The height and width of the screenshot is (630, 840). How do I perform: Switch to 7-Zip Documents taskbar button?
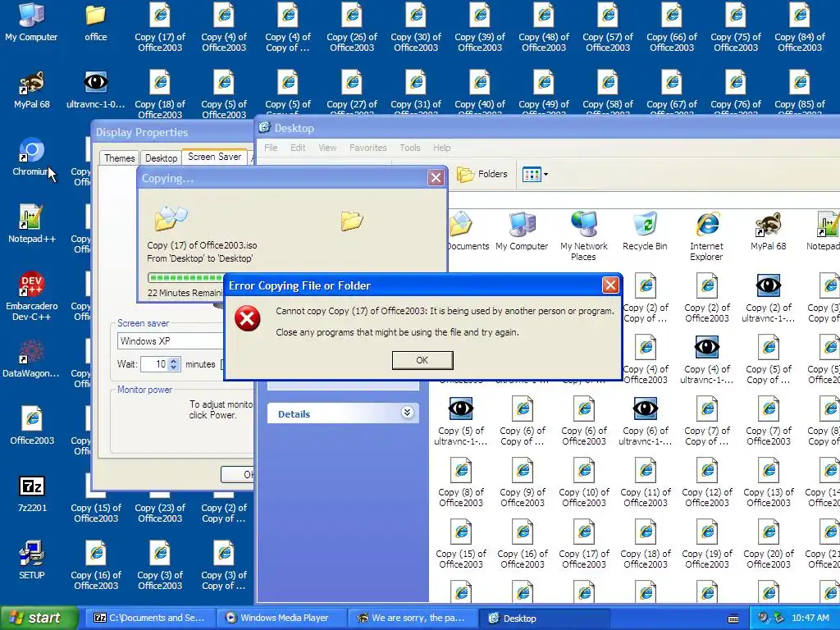click(x=150, y=618)
